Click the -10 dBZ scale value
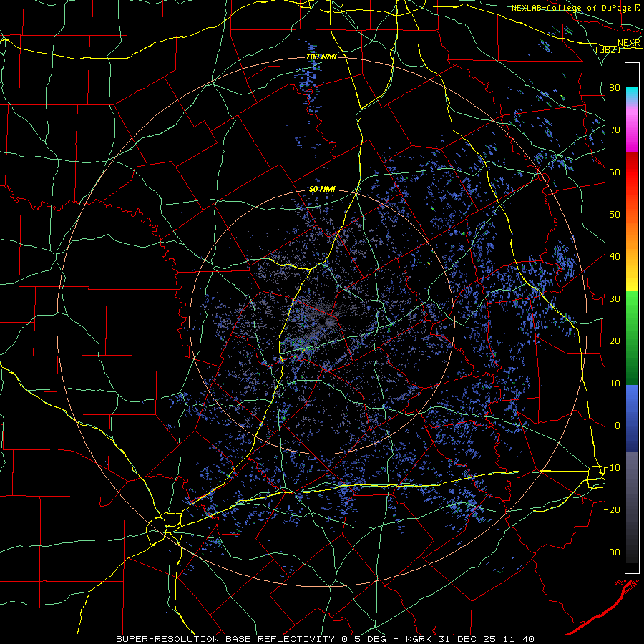Image resolution: width=644 pixels, height=644 pixels. pos(612,467)
